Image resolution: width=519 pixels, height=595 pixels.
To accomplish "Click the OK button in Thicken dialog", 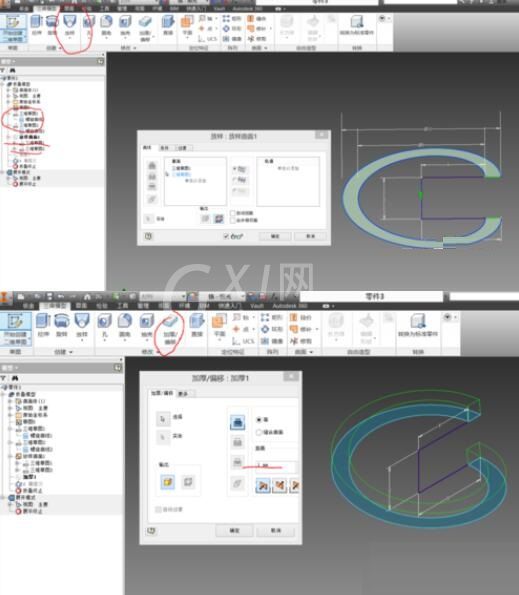I will coord(234,530).
